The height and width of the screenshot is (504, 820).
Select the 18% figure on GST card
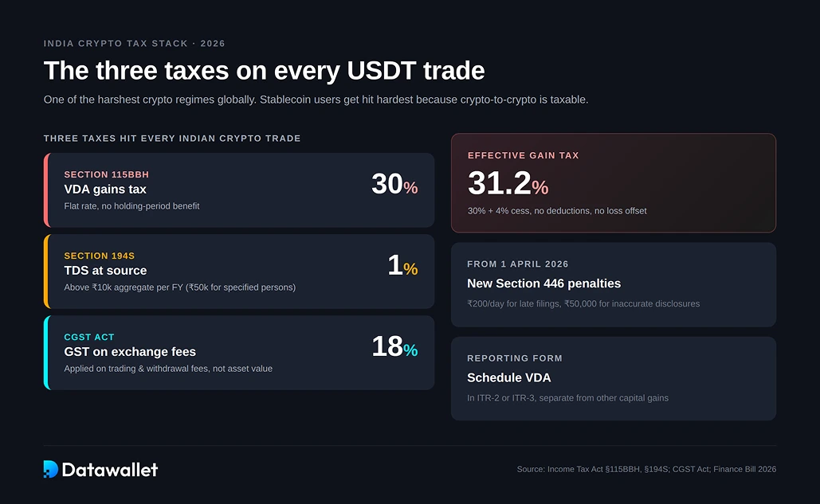(388, 346)
